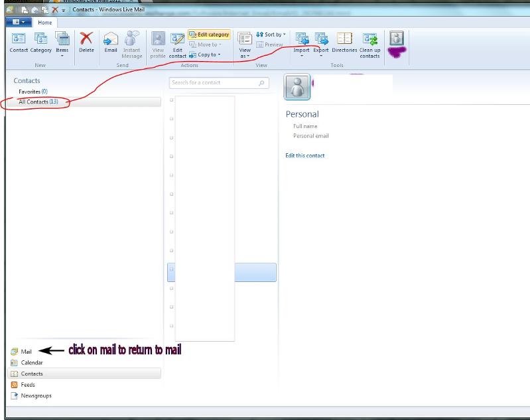Screen dimensions: 530x420
Task: Create a new Contact from the ribbon
Action: (x=19, y=42)
